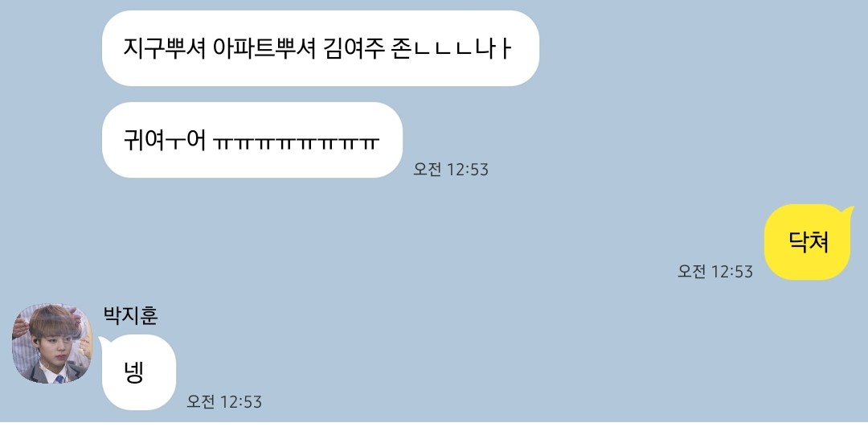Click the blue tie in the profile photo

pyautogui.click(x=59, y=380)
